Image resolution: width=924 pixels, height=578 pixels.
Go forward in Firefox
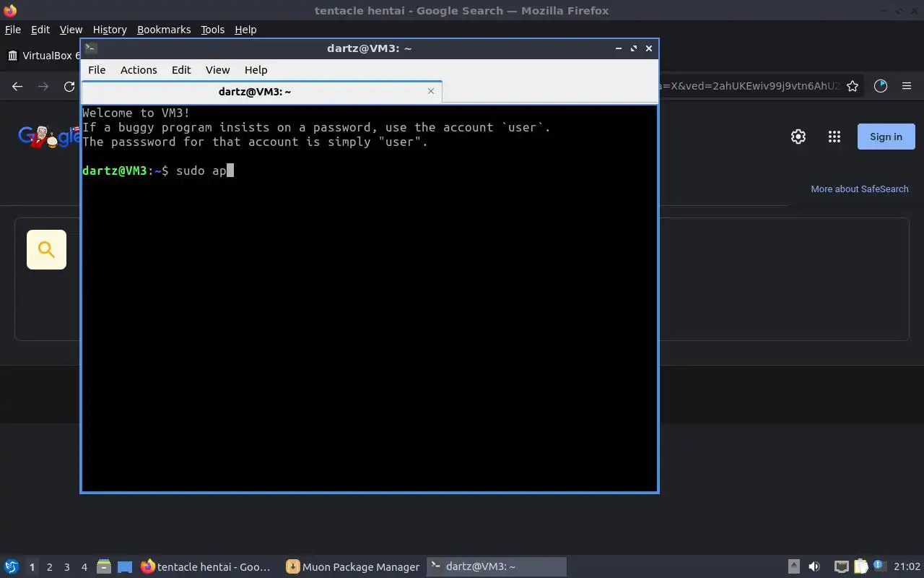coord(43,87)
